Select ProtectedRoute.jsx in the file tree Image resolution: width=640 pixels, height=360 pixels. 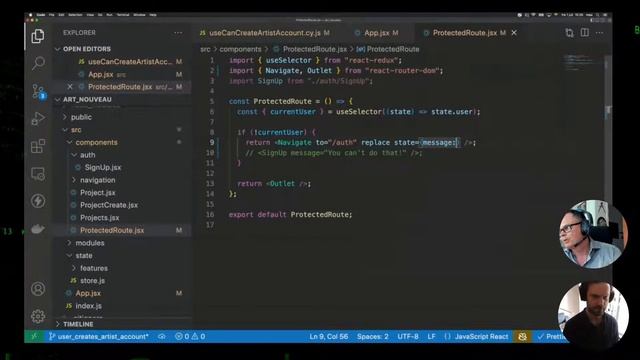(x=112, y=230)
